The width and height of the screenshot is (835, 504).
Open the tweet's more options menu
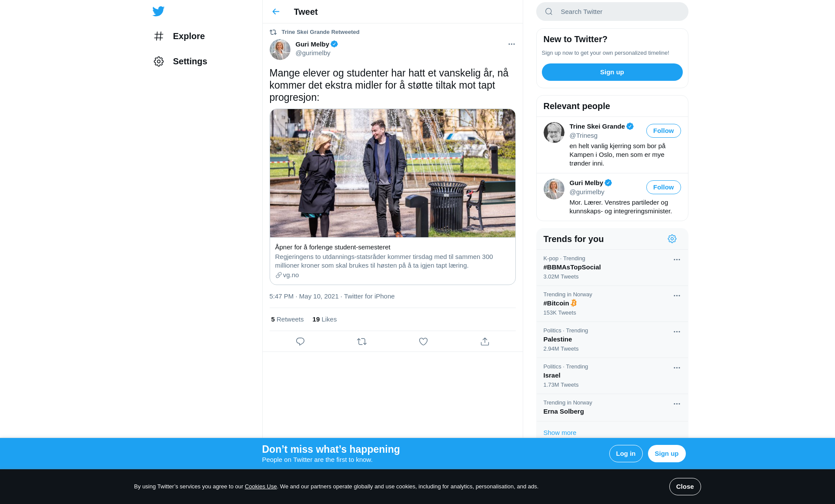[x=511, y=44]
